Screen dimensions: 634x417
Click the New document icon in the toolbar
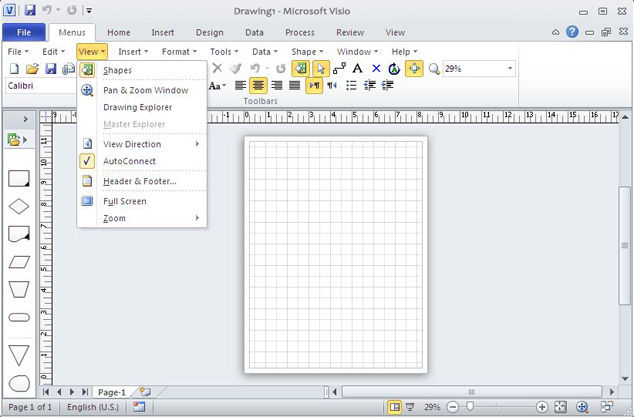pyautogui.click(x=14, y=69)
